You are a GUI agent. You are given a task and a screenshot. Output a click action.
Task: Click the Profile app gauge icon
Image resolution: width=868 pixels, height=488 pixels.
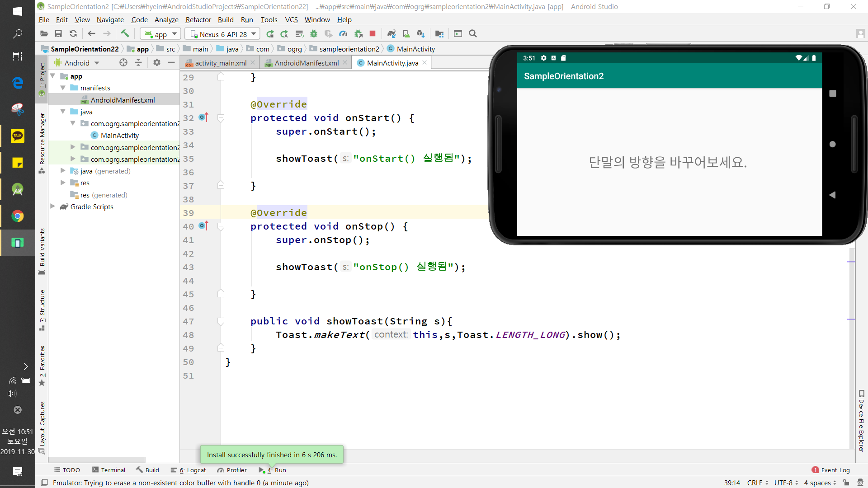[344, 34]
